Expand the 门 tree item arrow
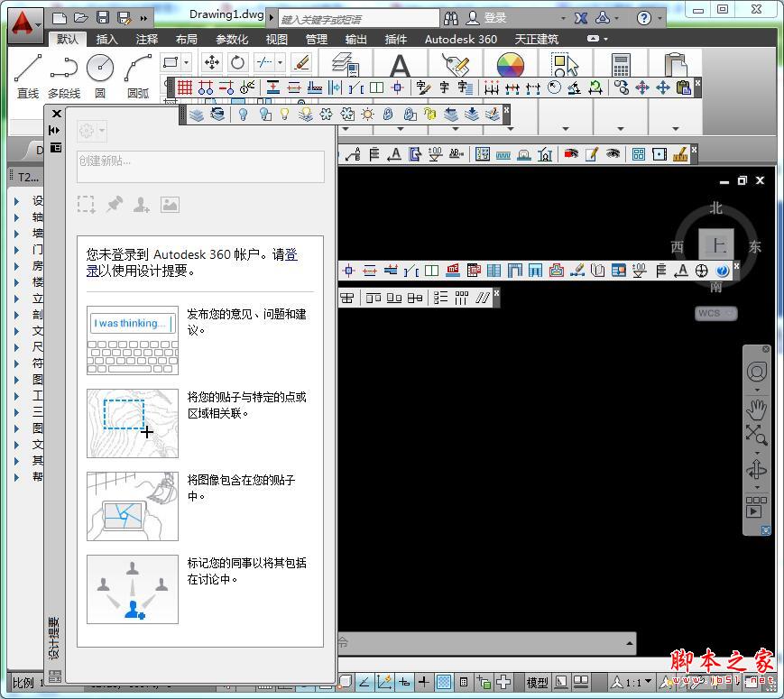 16,250
